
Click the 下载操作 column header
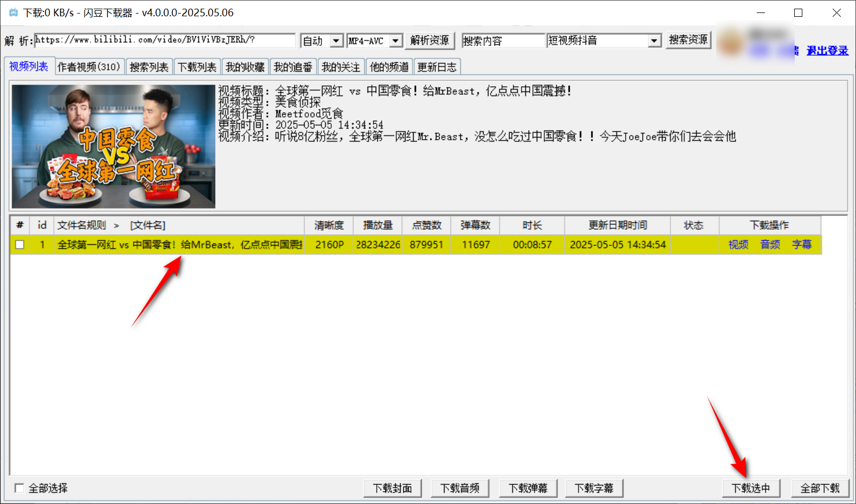[x=770, y=225]
